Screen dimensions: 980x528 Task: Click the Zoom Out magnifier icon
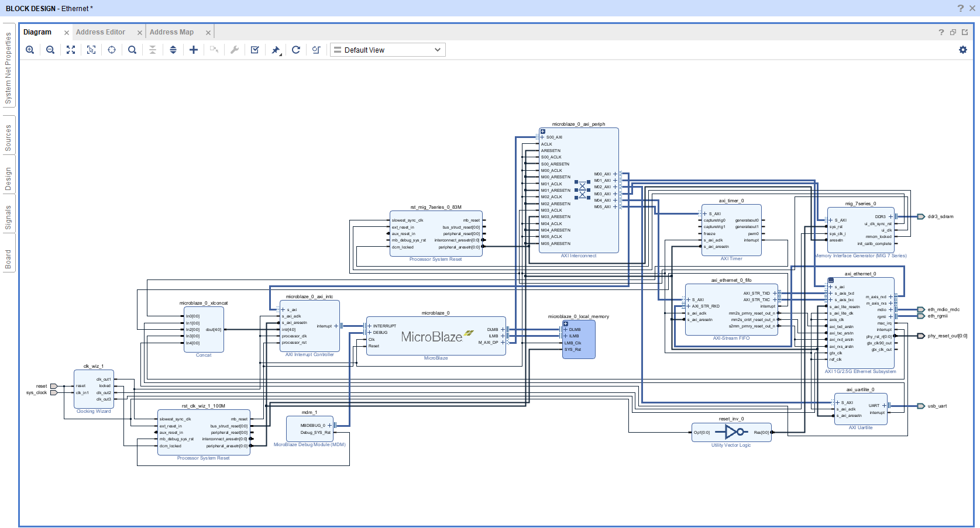[50, 50]
